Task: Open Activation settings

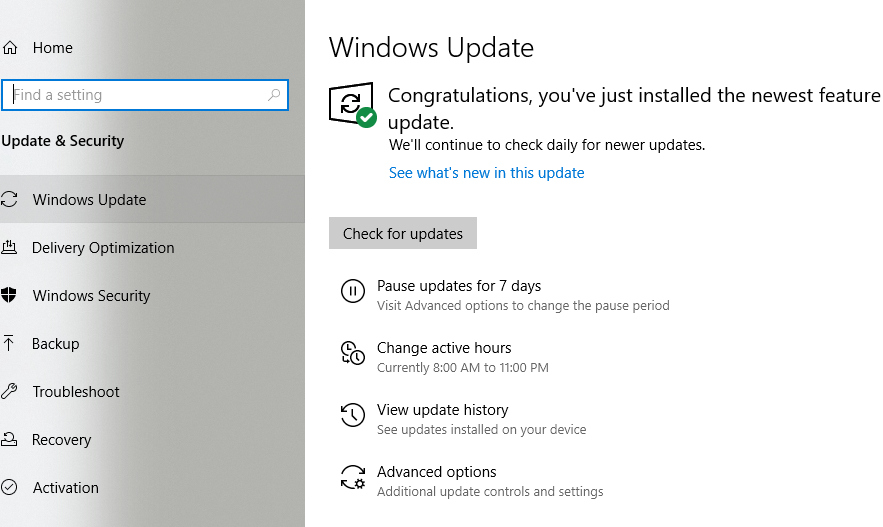Action: pyautogui.click(x=65, y=488)
